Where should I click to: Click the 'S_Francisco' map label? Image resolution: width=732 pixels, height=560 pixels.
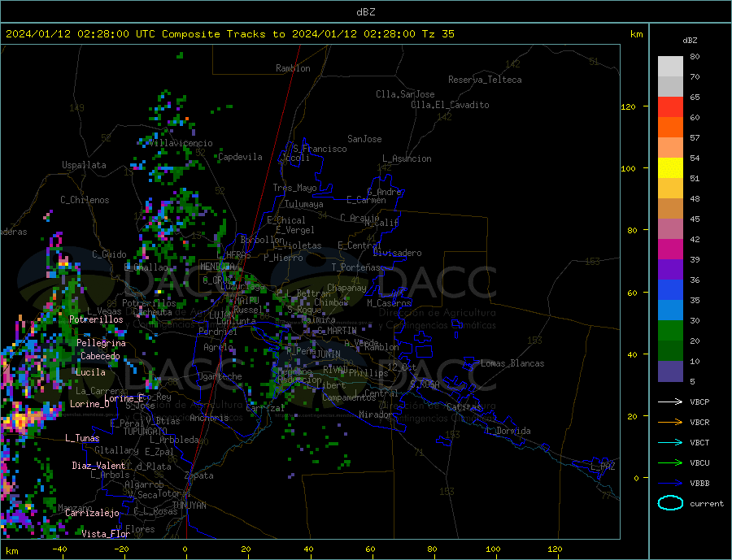(320, 149)
